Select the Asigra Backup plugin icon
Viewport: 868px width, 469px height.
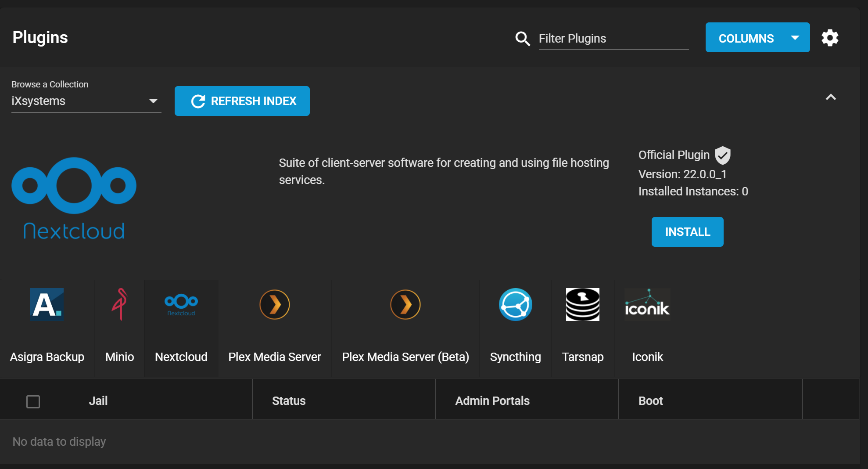point(47,304)
